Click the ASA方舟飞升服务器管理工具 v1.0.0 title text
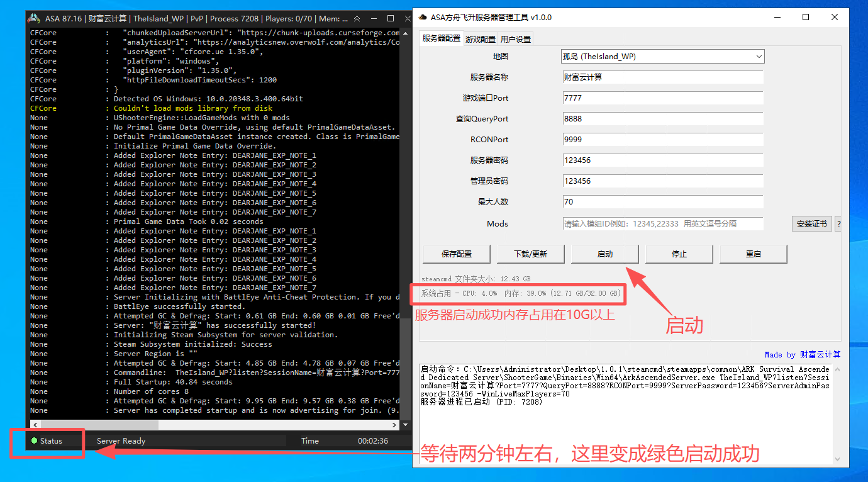The image size is (868, 482). (x=491, y=18)
